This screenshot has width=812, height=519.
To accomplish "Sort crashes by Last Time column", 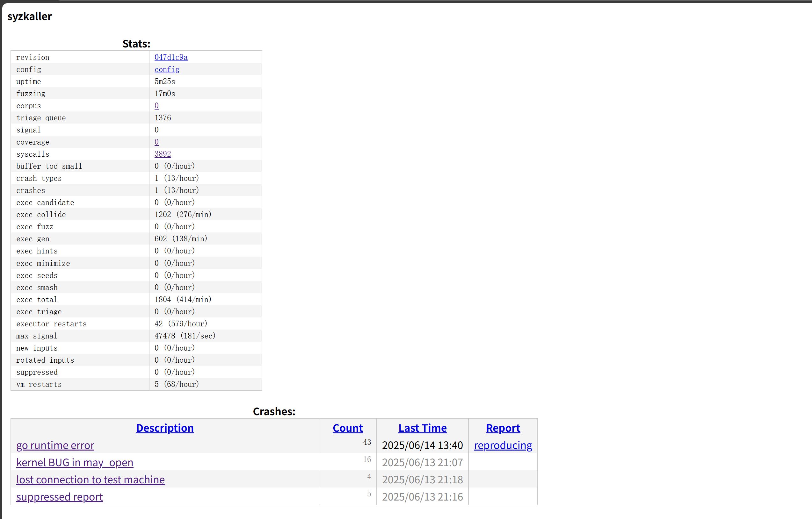I will pyautogui.click(x=422, y=428).
